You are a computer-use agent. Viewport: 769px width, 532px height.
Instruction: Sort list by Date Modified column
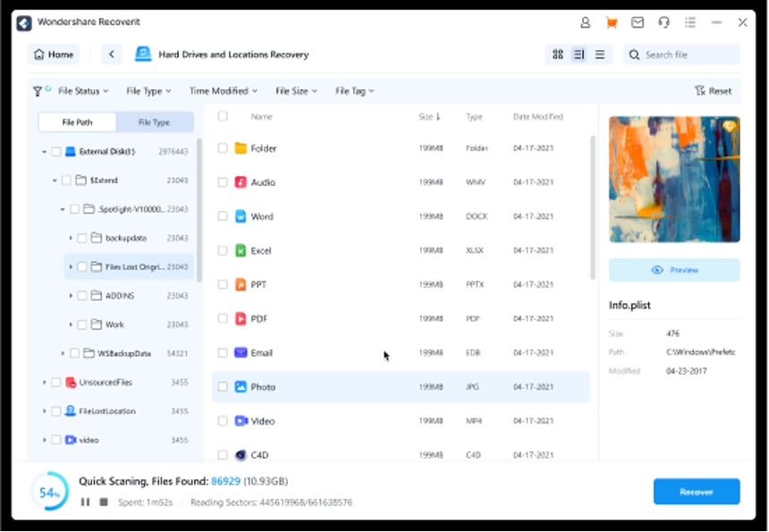pos(538,117)
